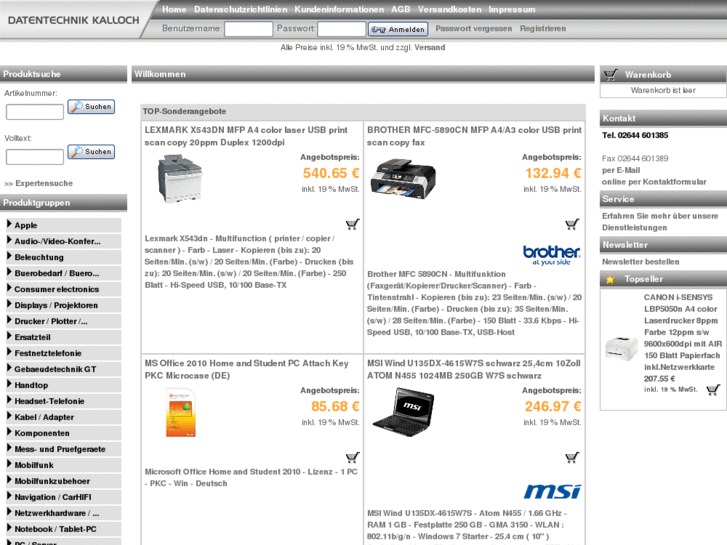This screenshot has width=727, height=545.
Task: Open the MS Office box image
Action: (181, 413)
